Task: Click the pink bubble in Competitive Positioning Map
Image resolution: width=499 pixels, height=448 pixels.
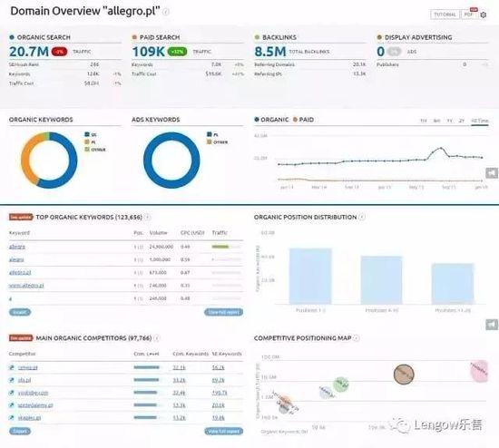Action: click(x=479, y=371)
